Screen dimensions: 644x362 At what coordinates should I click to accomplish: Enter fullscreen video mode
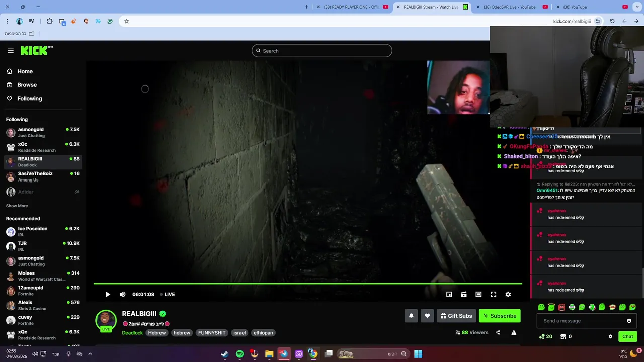[x=494, y=295]
